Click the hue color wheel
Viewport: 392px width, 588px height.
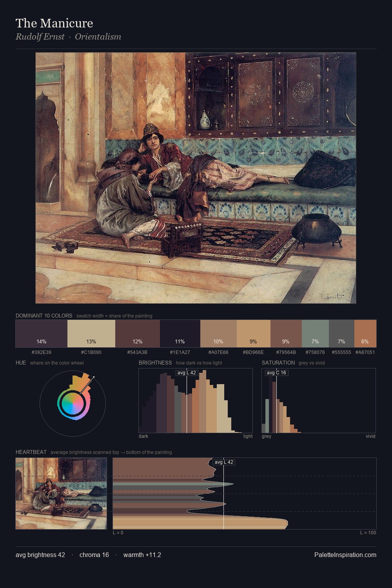(73, 403)
